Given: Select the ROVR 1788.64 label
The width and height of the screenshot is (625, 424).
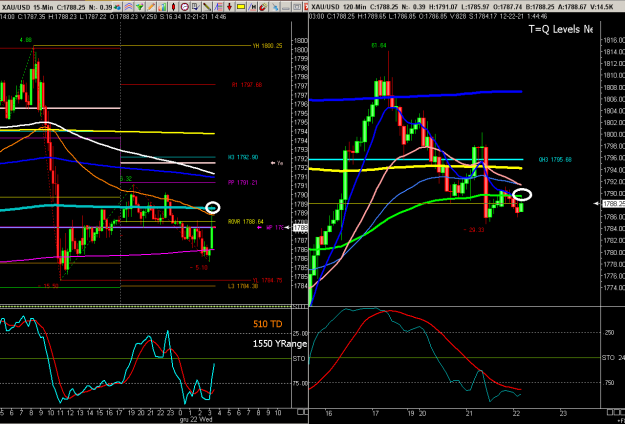Looking at the screenshot, I should [246, 221].
